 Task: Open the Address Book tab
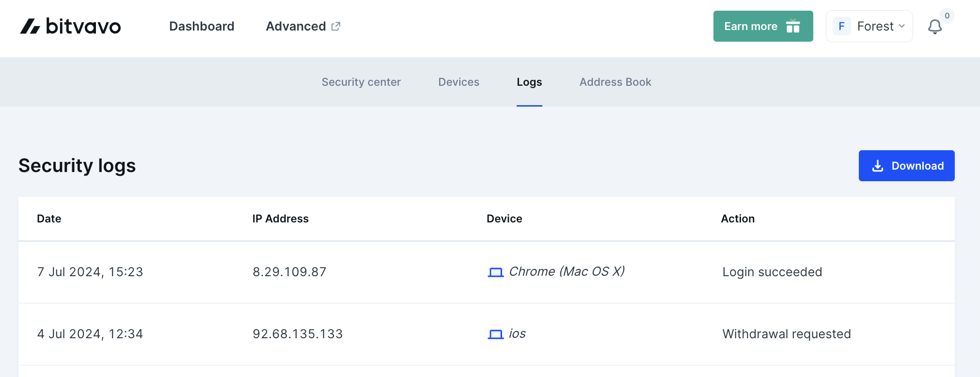(615, 82)
